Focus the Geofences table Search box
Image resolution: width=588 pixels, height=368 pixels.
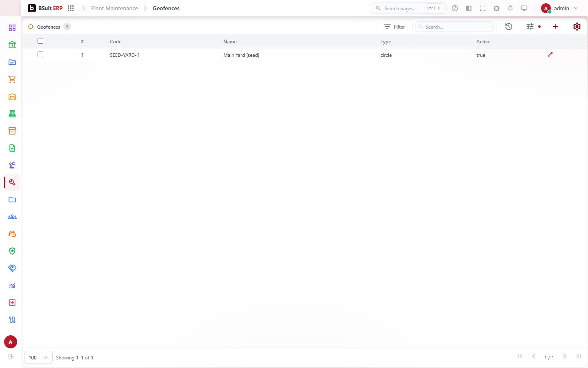click(454, 27)
